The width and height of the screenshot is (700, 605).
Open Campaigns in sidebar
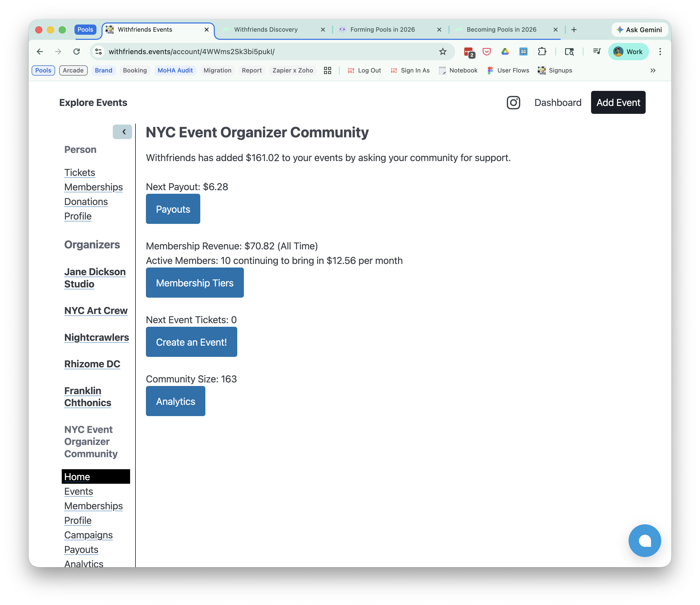click(89, 535)
